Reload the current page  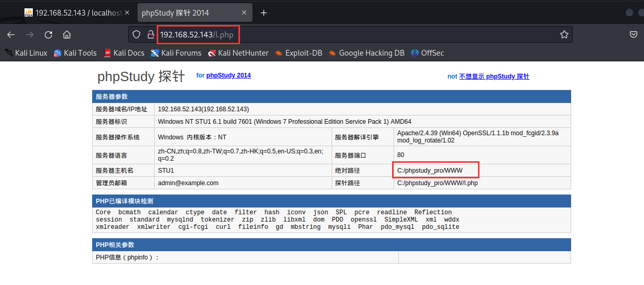click(48, 35)
